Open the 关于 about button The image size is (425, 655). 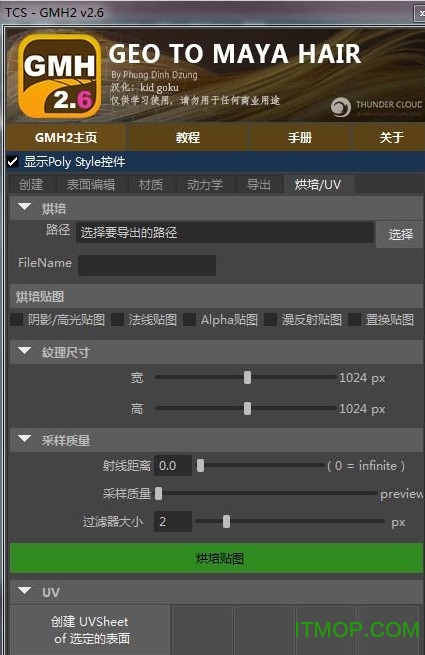(x=390, y=137)
